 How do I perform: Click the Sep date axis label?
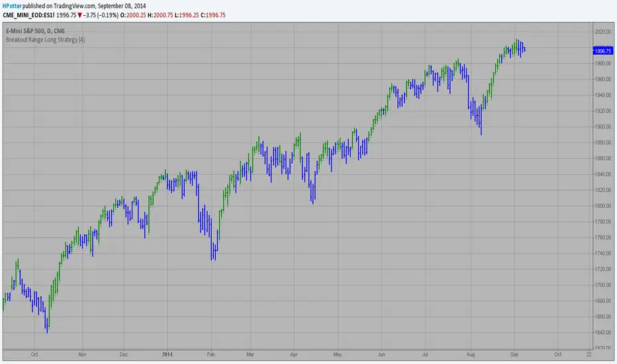514,355
